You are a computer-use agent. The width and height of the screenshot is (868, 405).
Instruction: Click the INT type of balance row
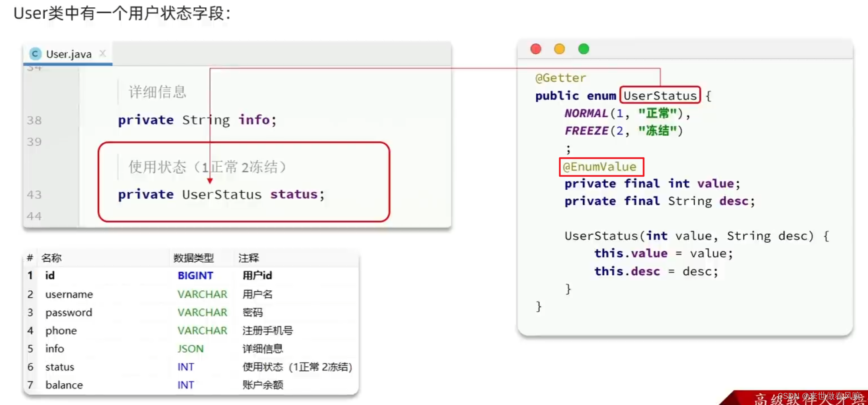(x=186, y=385)
